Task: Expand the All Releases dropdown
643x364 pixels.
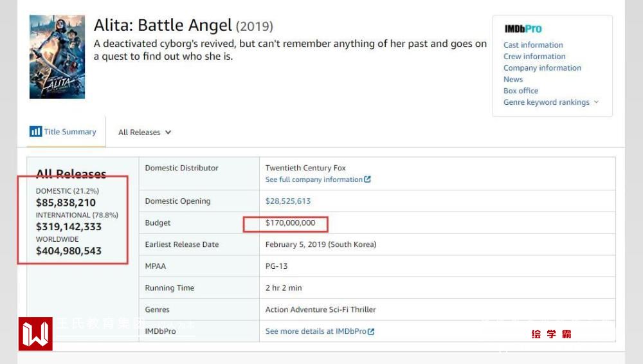Action: coord(145,132)
